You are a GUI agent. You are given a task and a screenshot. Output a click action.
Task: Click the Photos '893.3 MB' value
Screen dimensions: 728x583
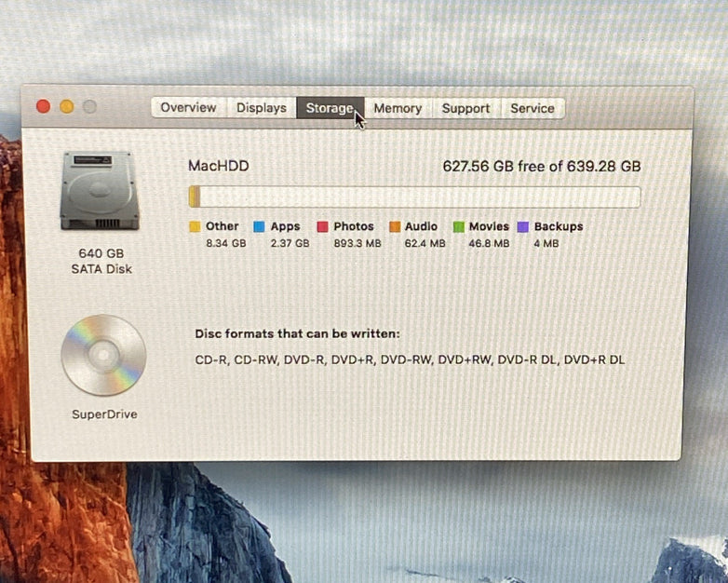pos(357,243)
